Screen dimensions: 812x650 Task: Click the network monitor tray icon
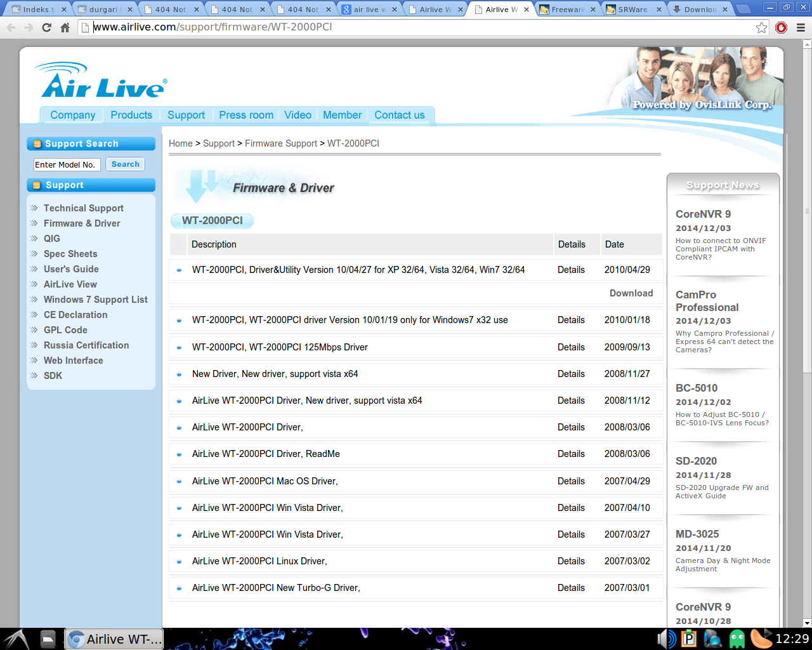[x=712, y=639]
